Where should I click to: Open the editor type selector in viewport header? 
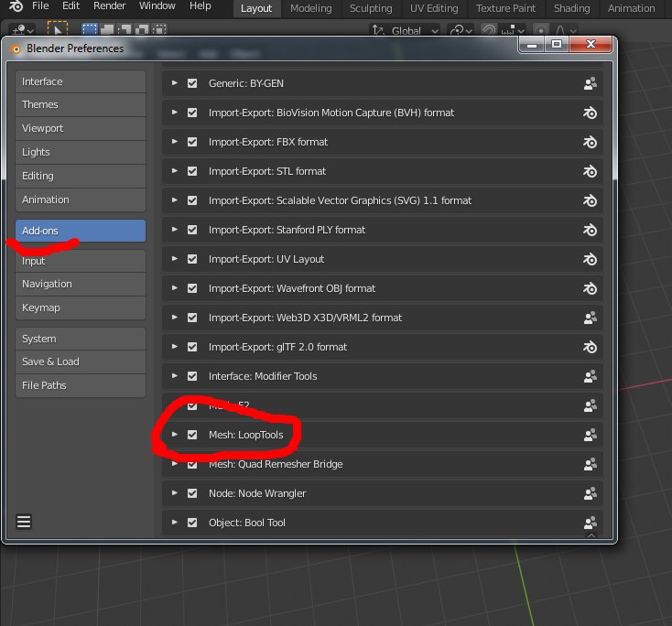coord(23,30)
